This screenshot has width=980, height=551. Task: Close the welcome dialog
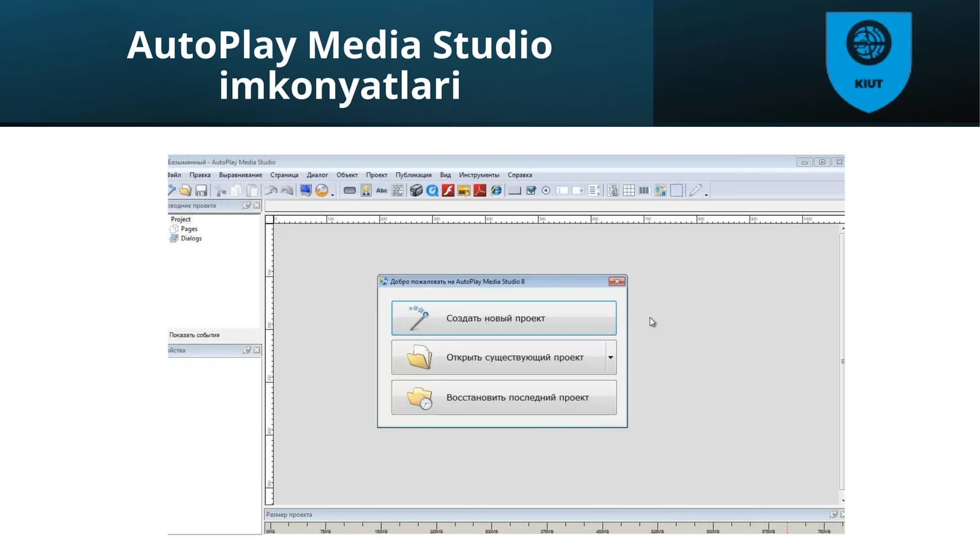point(617,281)
